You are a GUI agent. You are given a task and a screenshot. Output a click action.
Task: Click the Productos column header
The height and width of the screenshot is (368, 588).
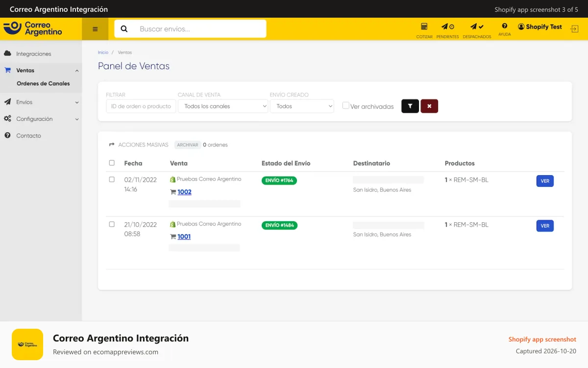[x=460, y=163]
